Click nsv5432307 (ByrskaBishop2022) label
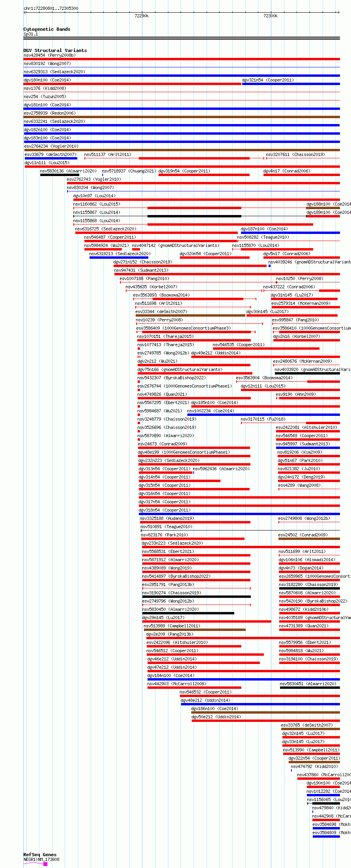 [x=172, y=378]
